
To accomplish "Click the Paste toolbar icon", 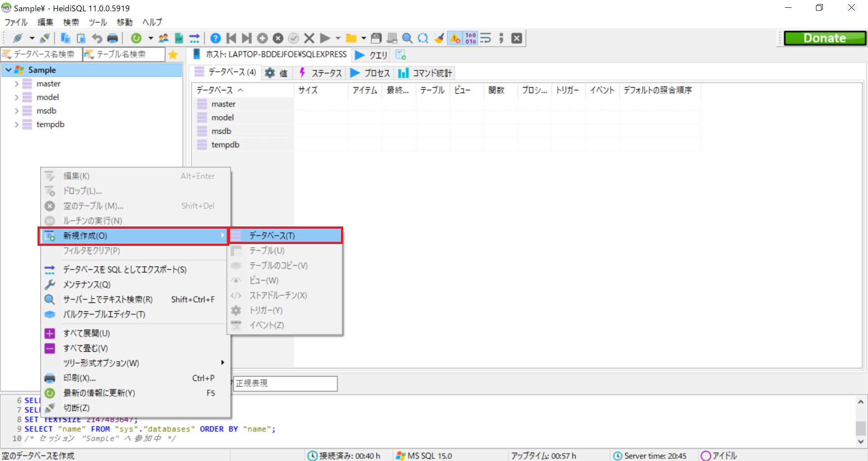I will 81,38.
